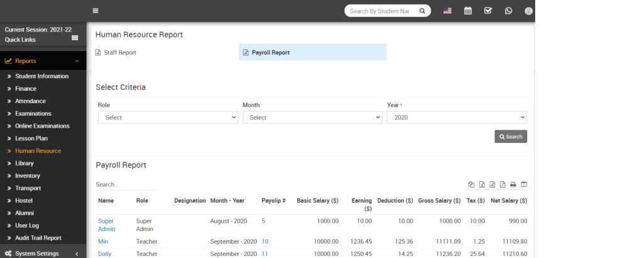
Task: Sort by Designation column header
Action: click(190, 201)
